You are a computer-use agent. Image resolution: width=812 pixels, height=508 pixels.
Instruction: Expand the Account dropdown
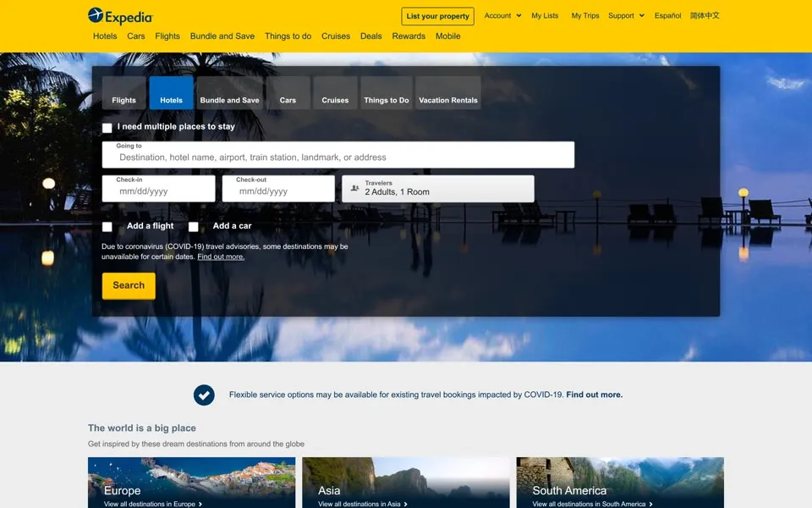click(502, 15)
